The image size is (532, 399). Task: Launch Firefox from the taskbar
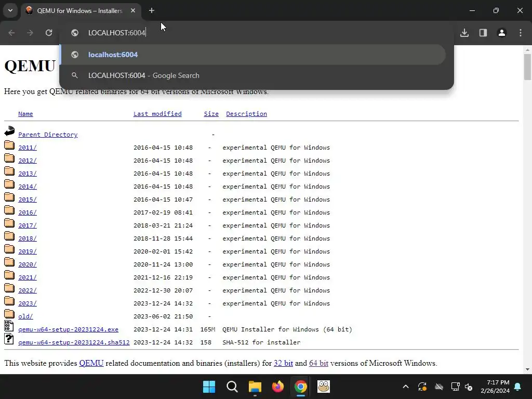[278, 387]
